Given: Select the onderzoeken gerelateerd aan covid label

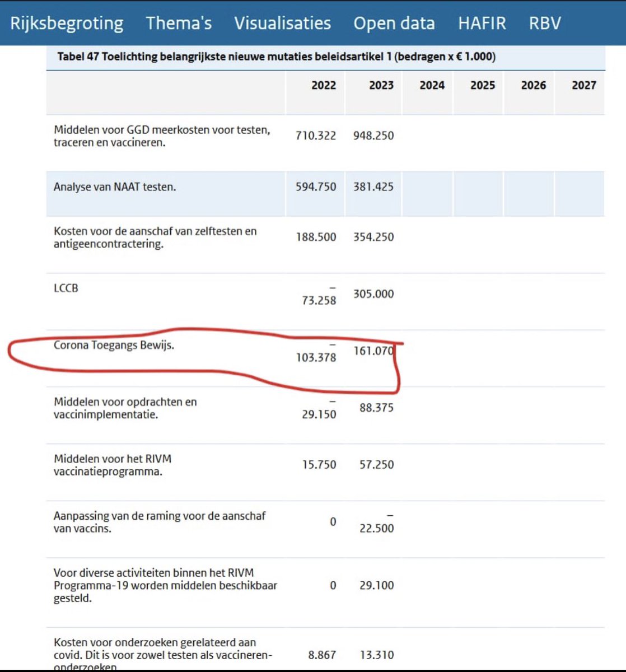Looking at the screenshot, I should click(x=163, y=655).
